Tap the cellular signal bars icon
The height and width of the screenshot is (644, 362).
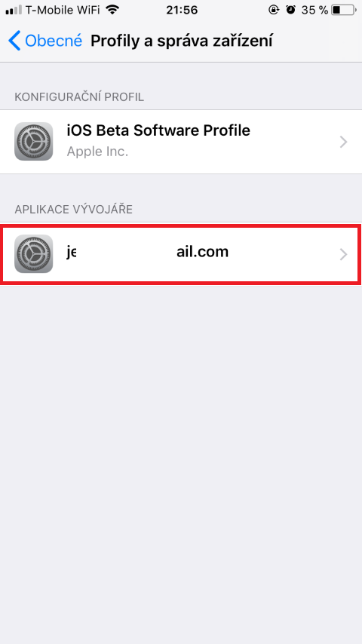14,10
